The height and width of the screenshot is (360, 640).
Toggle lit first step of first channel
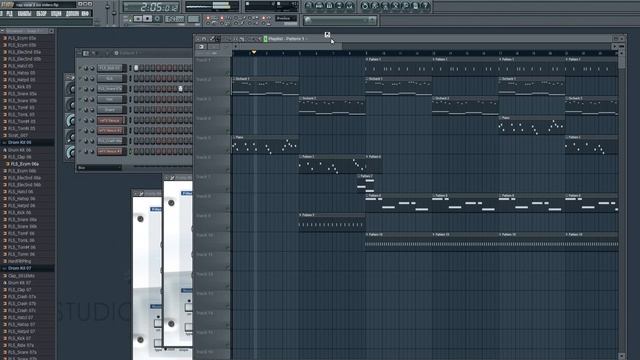pos(136,68)
